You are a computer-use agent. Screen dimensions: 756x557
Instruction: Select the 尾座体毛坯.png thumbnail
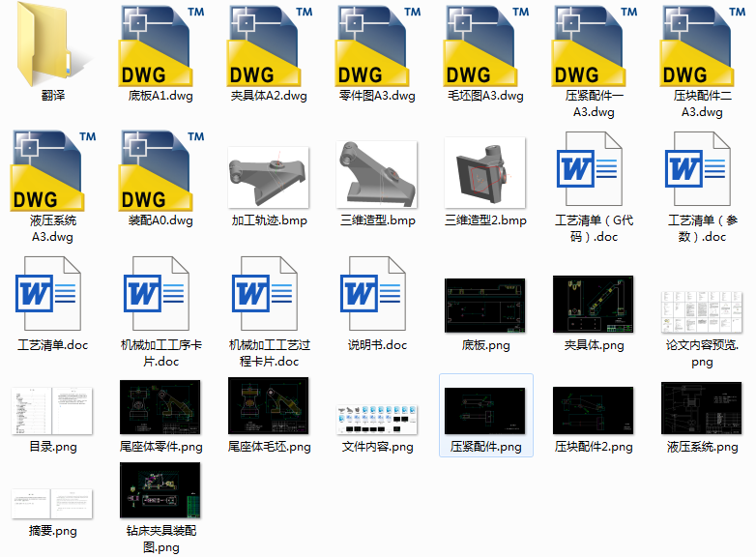click(269, 406)
